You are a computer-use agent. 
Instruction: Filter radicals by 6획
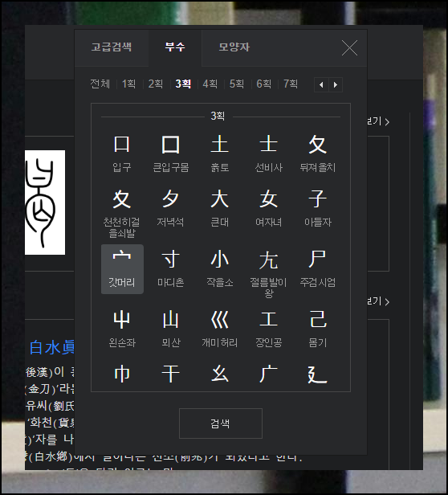[x=264, y=84]
